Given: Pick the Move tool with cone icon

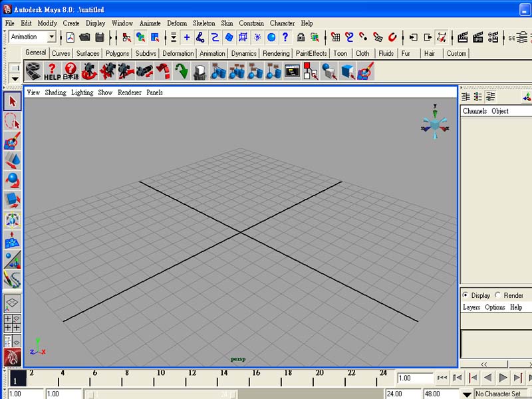Looking at the screenshot, I should tap(13, 161).
